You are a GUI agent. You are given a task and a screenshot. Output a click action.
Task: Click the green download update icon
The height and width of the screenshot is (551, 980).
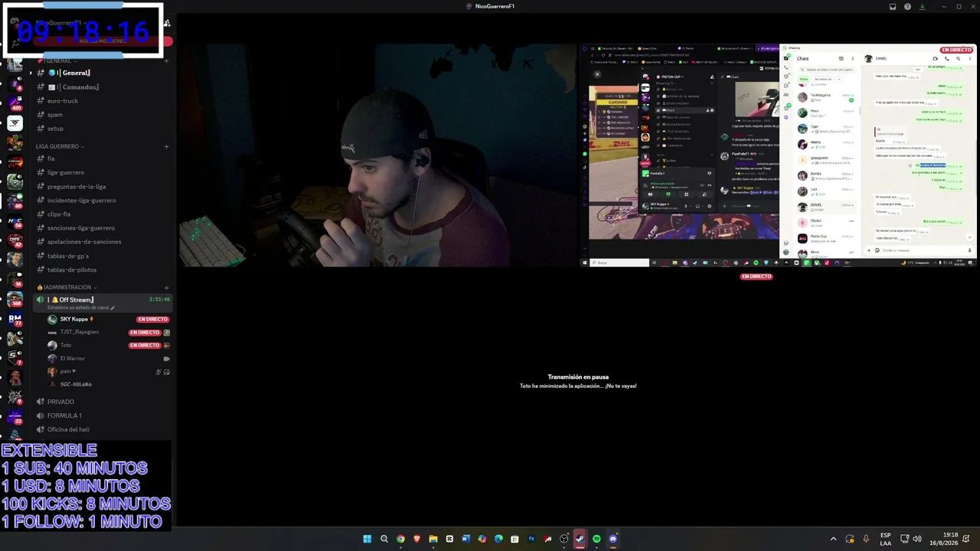922,7
